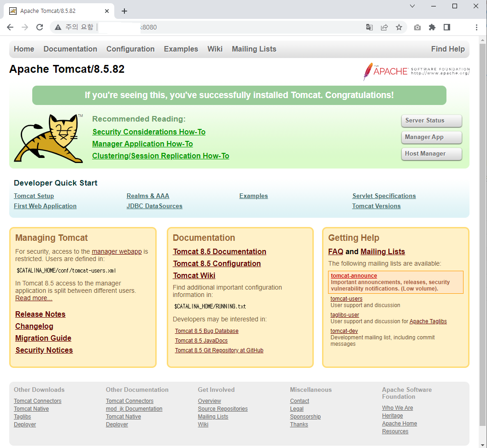
Task: Open Tomcat 8.5 Configuration link
Action: [217, 263]
